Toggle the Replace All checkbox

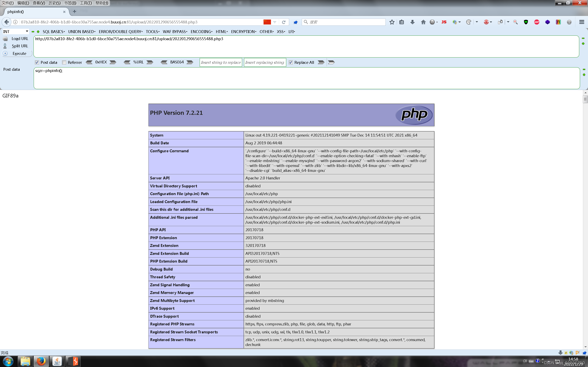coord(291,62)
